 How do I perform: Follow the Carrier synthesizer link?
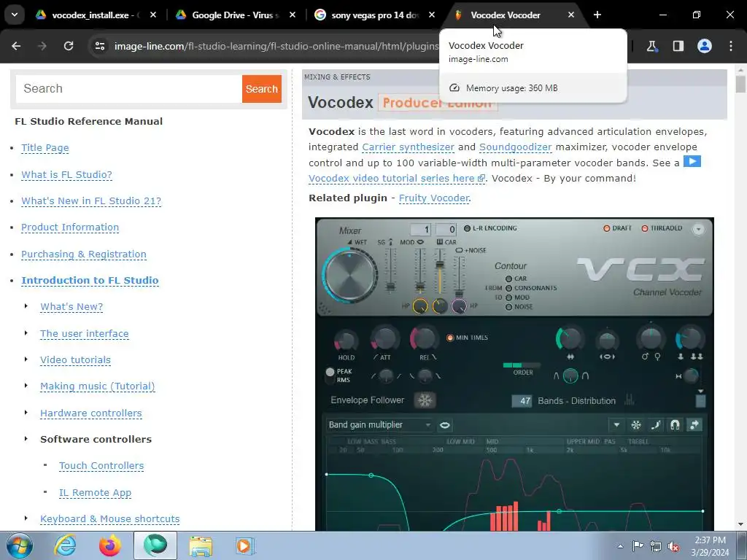click(x=409, y=147)
